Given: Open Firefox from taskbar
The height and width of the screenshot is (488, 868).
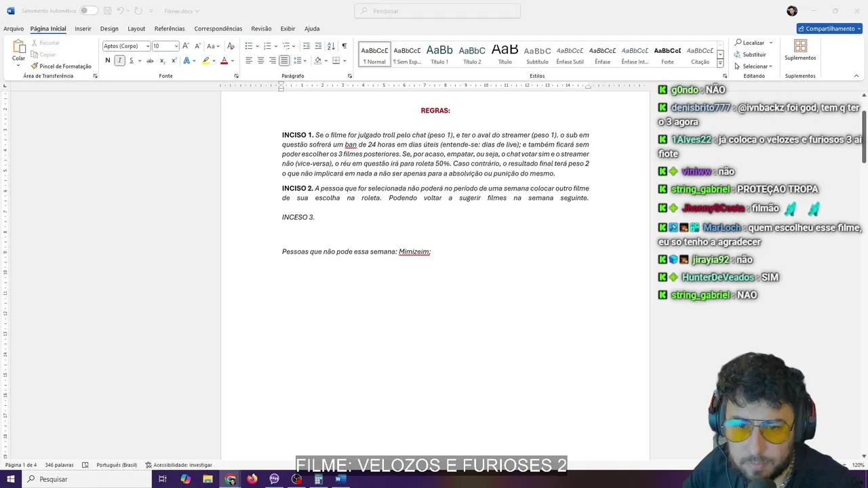Looking at the screenshot, I should [252, 479].
